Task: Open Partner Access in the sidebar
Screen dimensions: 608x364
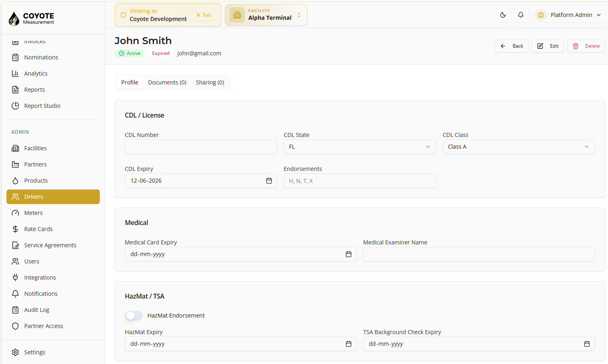Action: (x=53, y=326)
